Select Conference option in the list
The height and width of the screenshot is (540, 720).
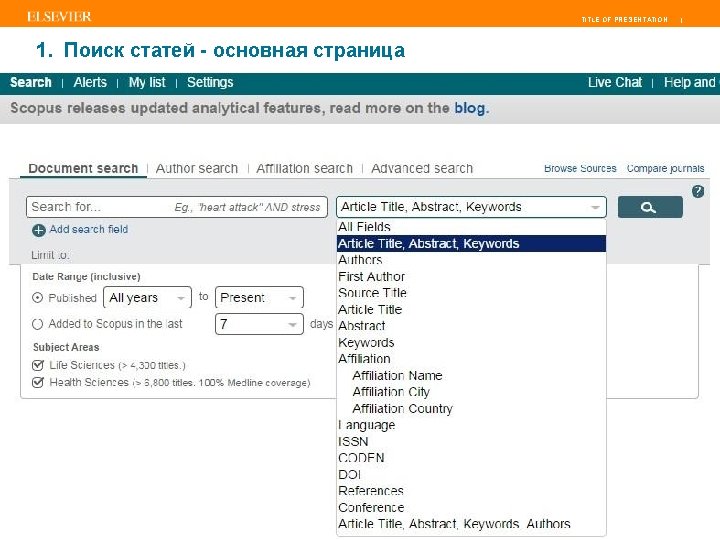pyautogui.click(x=471, y=508)
